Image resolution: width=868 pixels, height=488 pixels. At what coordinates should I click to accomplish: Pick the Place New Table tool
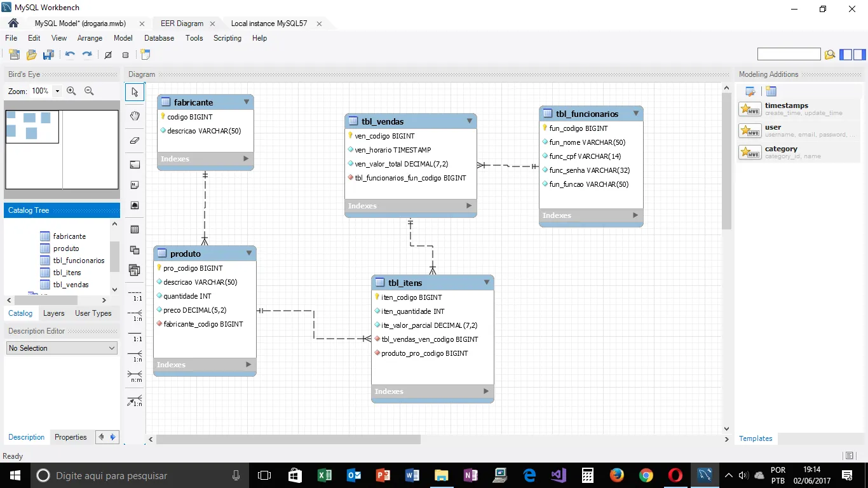click(x=135, y=229)
